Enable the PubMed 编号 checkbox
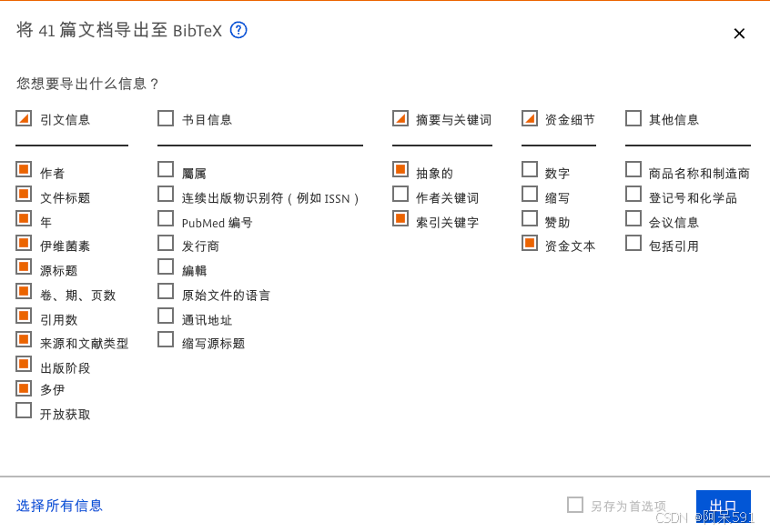The width and height of the screenshot is (770, 532). (166, 219)
